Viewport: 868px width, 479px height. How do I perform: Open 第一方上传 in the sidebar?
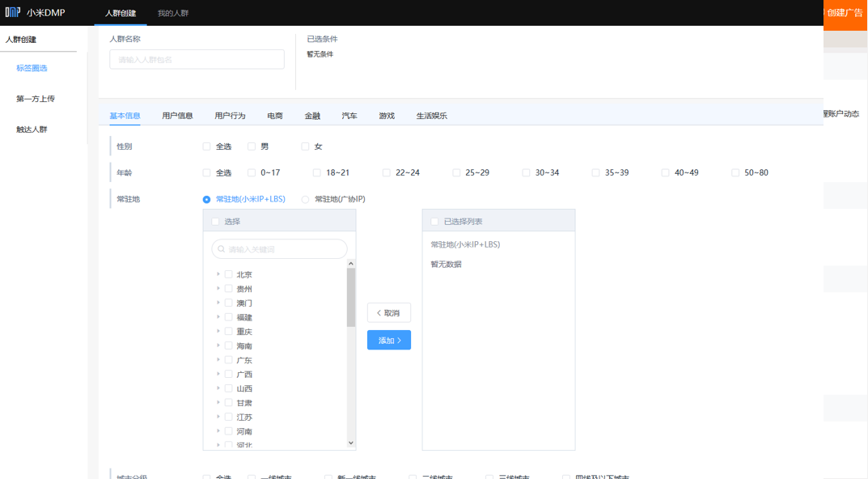[x=33, y=98]
